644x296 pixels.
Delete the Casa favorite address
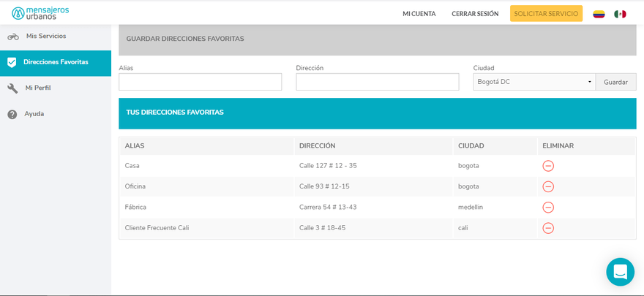(x=548, y=166)
